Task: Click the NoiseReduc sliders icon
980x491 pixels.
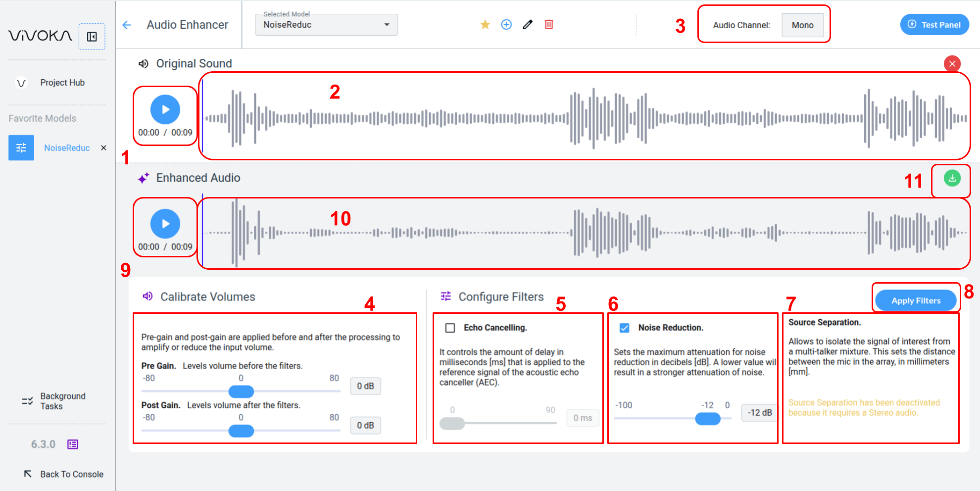Action: click(21, 147)
